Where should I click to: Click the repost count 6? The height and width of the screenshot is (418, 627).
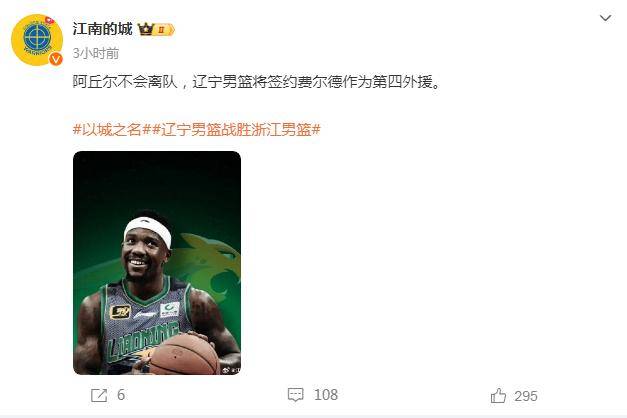tap(121, 395)
